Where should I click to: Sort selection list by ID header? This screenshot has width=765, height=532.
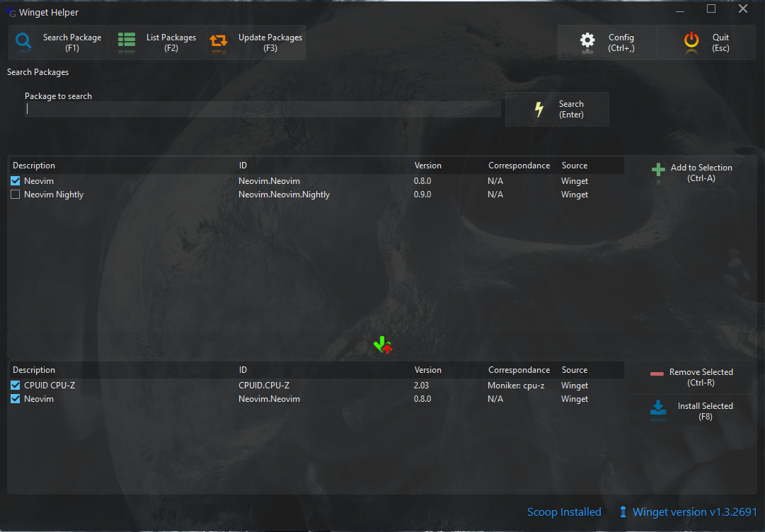(x=243, y=369)
